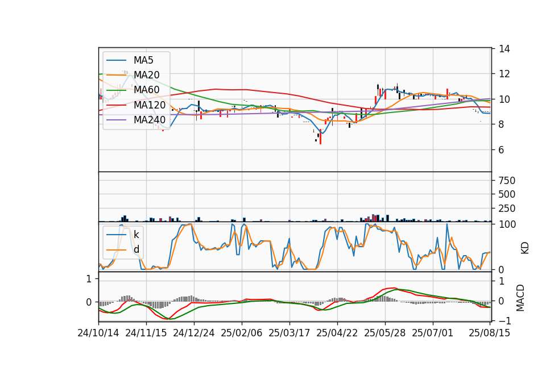Screen dimensions: 546x392
Task: Click the volume axis value 250
Action: (x=507, y=208)
